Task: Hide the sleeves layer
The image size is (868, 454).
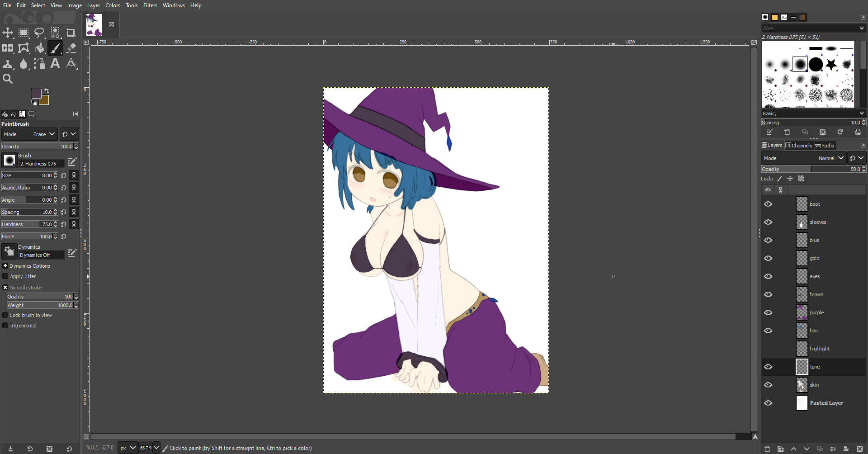Action: pos(768,222)
